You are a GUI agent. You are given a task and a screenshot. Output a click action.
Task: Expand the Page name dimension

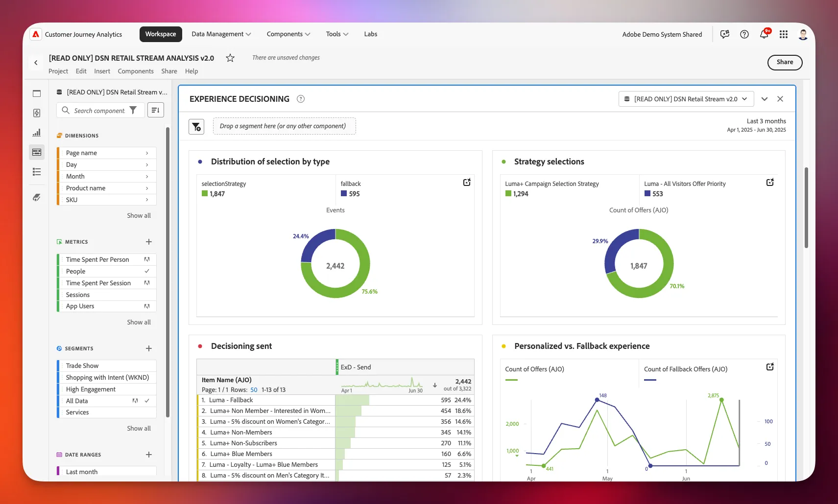[x=107, y=153]
